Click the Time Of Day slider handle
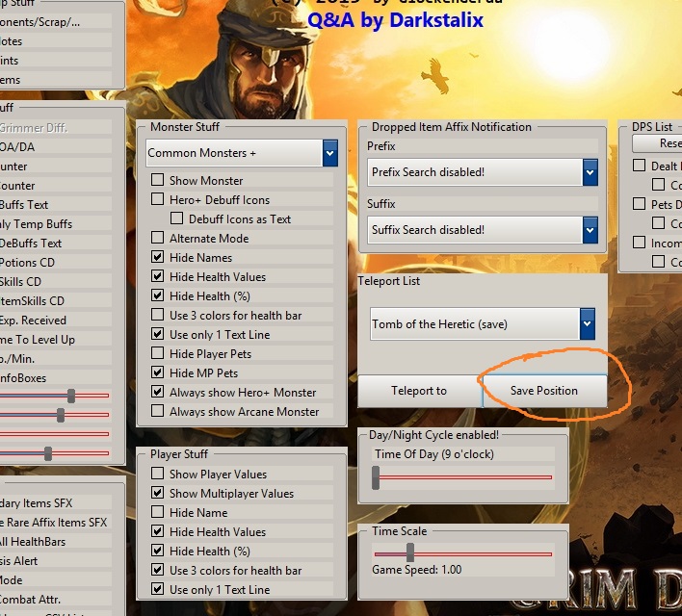This screenshot has width=682, height=616. tap(376, 477)
